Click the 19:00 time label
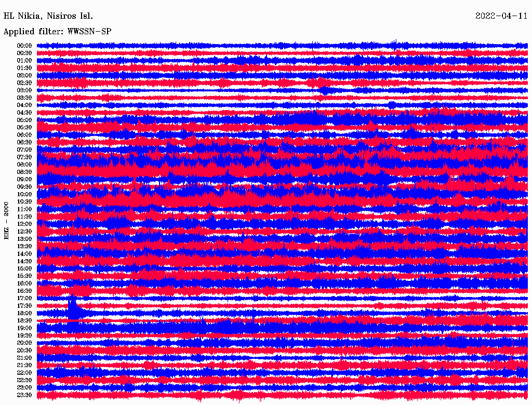 click(24, 328)
